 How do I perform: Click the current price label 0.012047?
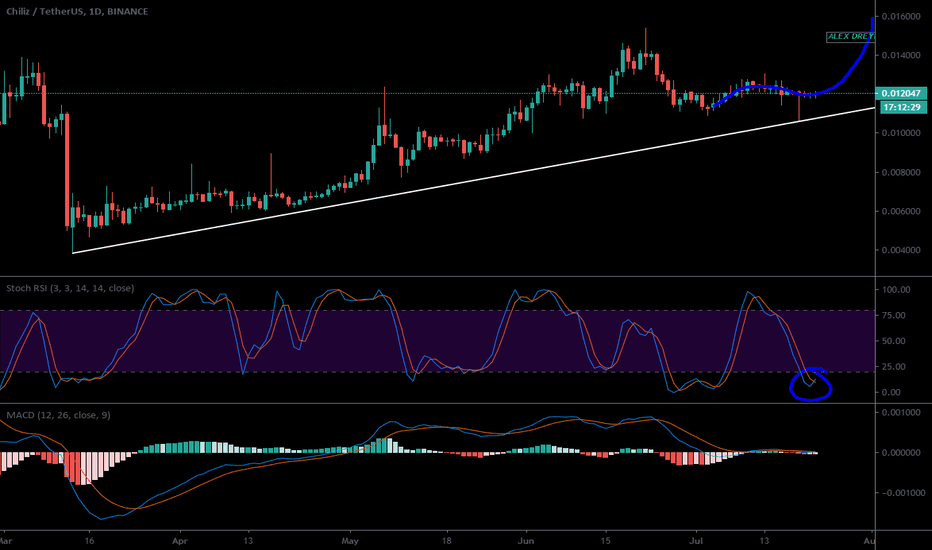(x=901, y=93)
